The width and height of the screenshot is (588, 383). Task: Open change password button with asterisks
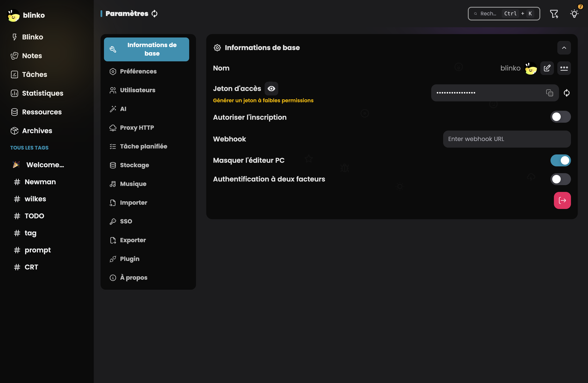pyautogui.click(x=564, y=68)
